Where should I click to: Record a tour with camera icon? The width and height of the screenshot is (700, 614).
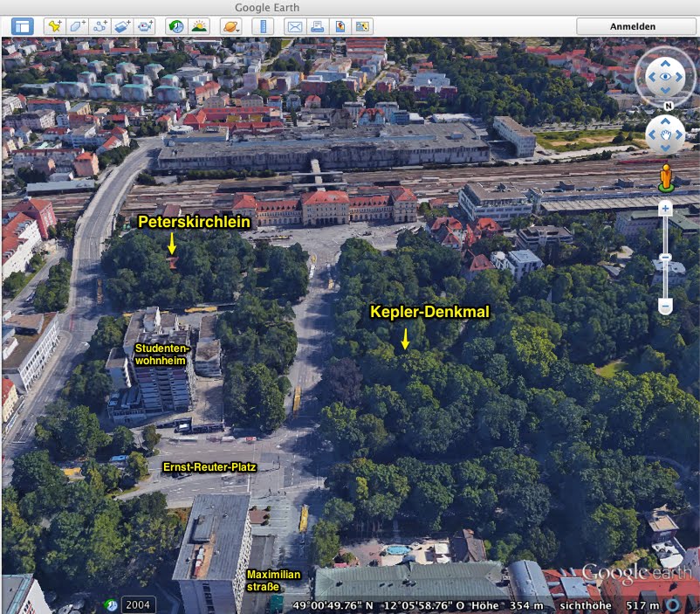point(144,26)
